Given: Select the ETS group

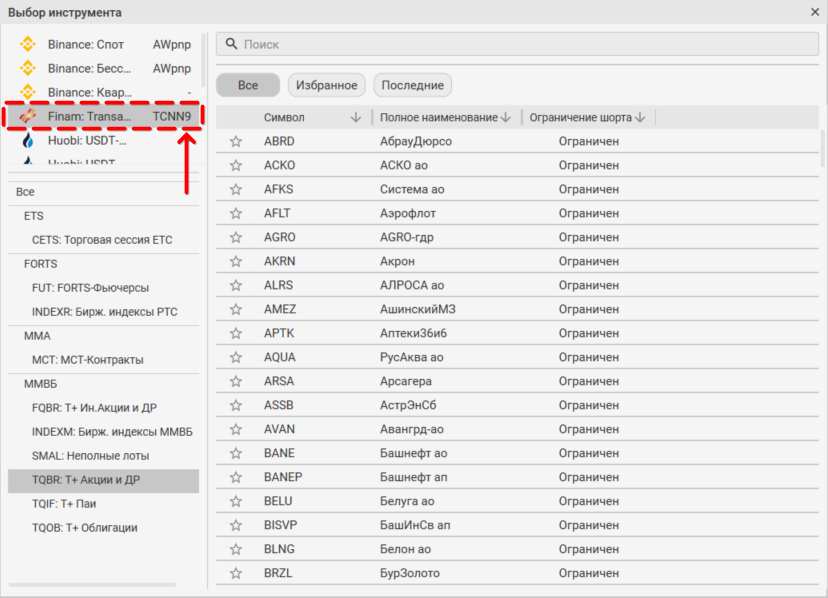Looking at the screenshot, I should [x=34, y=216].
